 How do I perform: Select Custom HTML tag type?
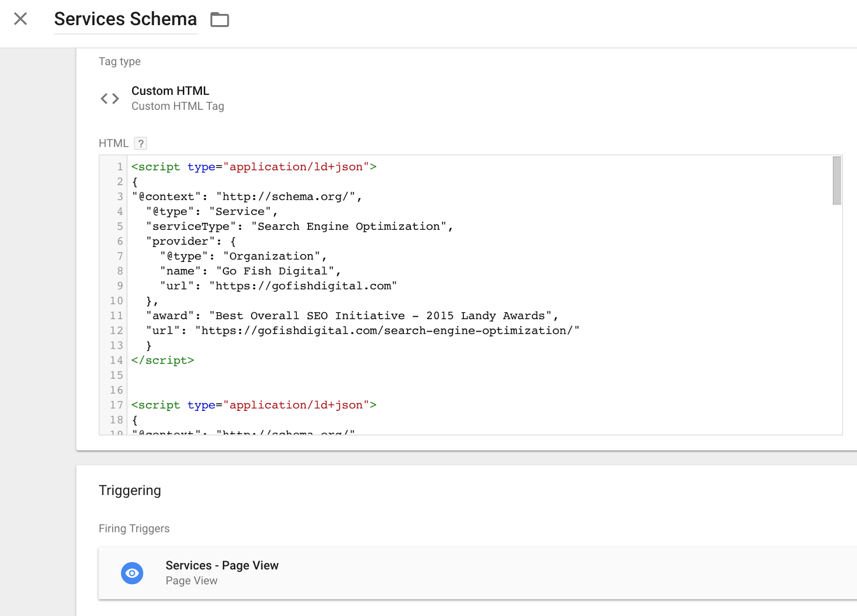(x=170, y=91)
